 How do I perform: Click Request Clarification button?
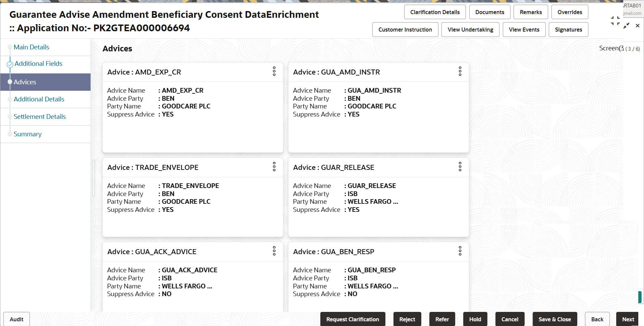(353, 319)
